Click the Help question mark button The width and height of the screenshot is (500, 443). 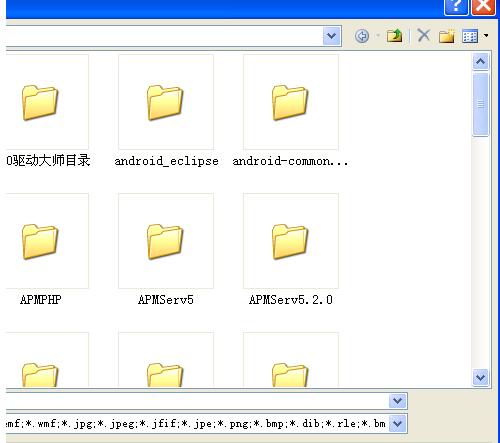(456, 7)
